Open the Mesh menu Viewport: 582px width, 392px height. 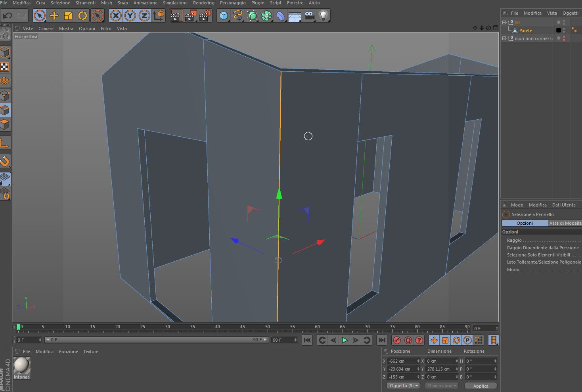tap(107, 3)
